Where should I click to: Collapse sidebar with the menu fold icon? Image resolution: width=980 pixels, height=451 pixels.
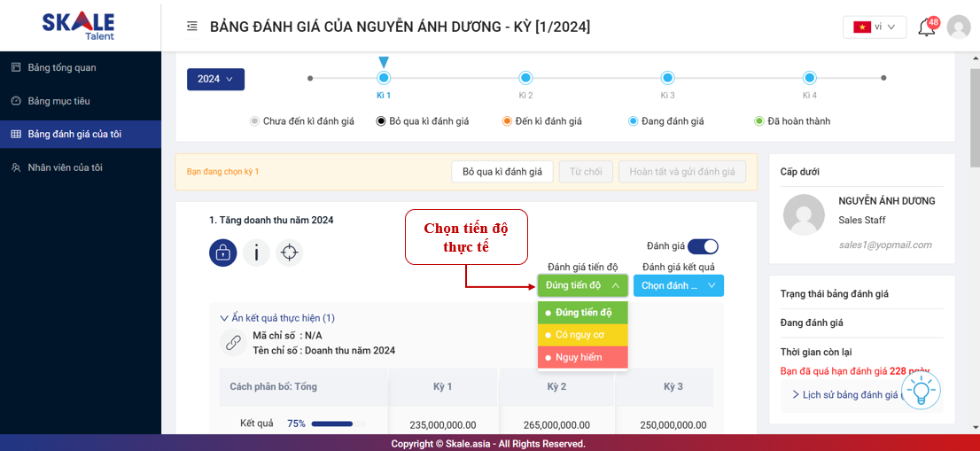[192, 27]
